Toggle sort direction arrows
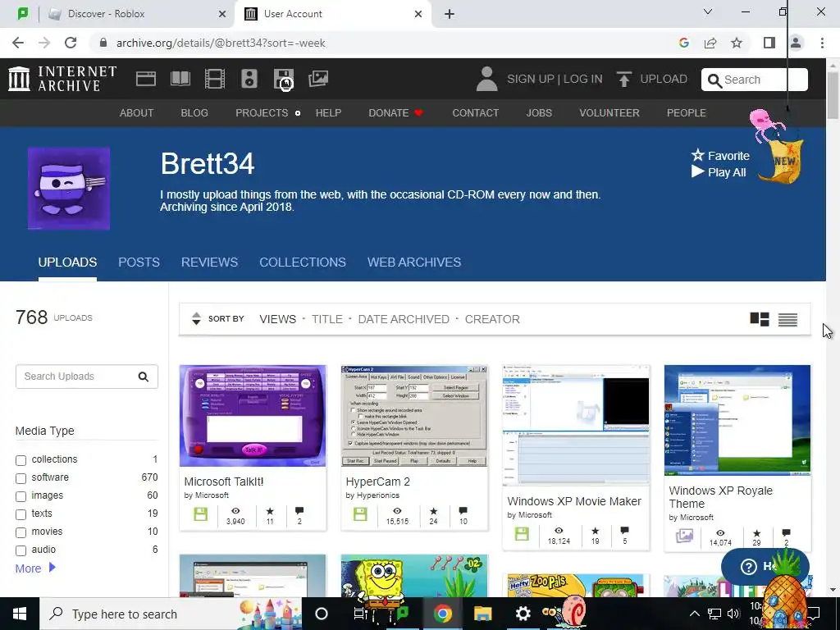840x630 pixels. click(x=196, y=319)
